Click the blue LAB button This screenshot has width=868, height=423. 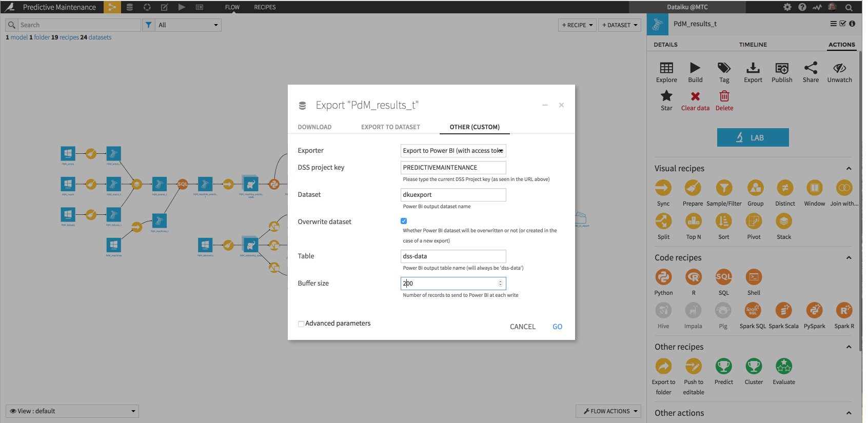[x=753, y=137]
